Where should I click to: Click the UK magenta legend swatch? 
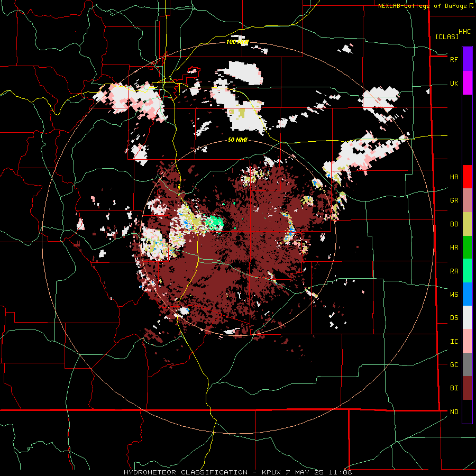point(467,83)
